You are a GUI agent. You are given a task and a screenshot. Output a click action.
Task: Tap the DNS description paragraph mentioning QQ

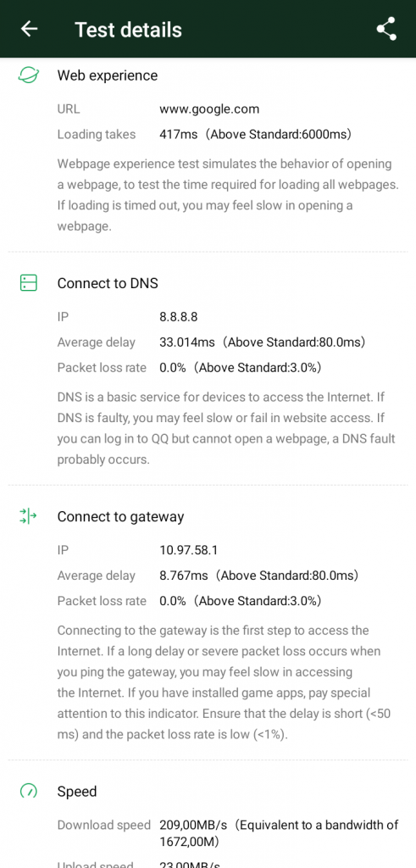pos(226,428)
